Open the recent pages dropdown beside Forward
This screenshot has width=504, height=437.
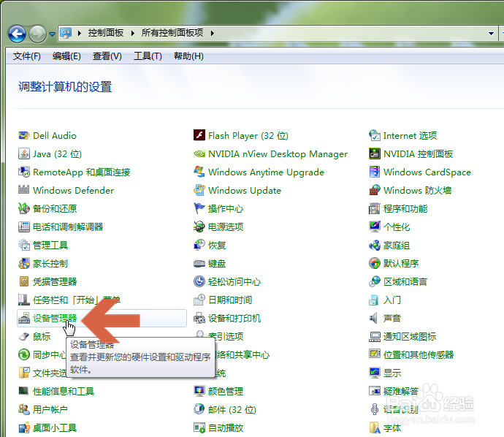(x=52, y=34)
